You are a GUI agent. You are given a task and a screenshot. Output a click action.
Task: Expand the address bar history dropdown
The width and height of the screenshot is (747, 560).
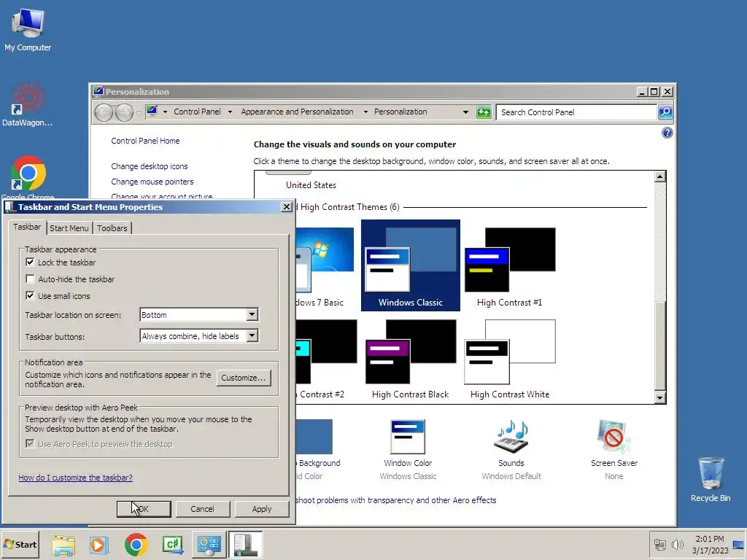click(x=465, y=112)
